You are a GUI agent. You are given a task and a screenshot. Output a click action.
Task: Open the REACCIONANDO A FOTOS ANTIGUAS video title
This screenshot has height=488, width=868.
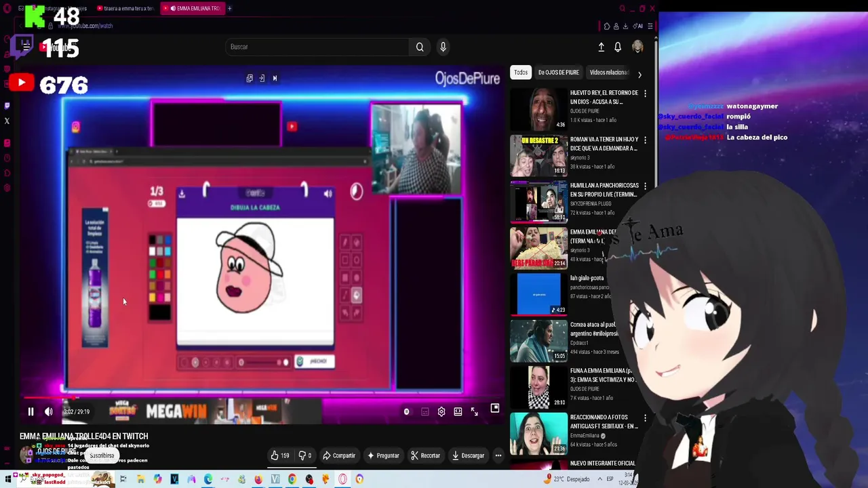pyautogui.click(x=604, y=422)
